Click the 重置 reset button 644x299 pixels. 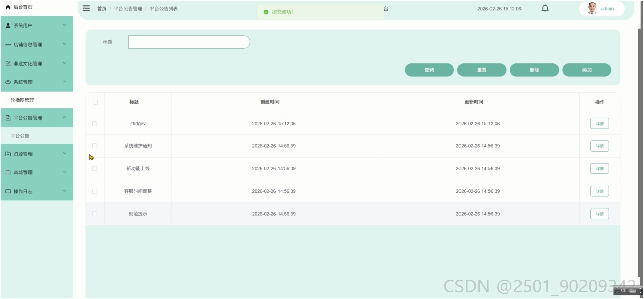[x=482, y=70]
